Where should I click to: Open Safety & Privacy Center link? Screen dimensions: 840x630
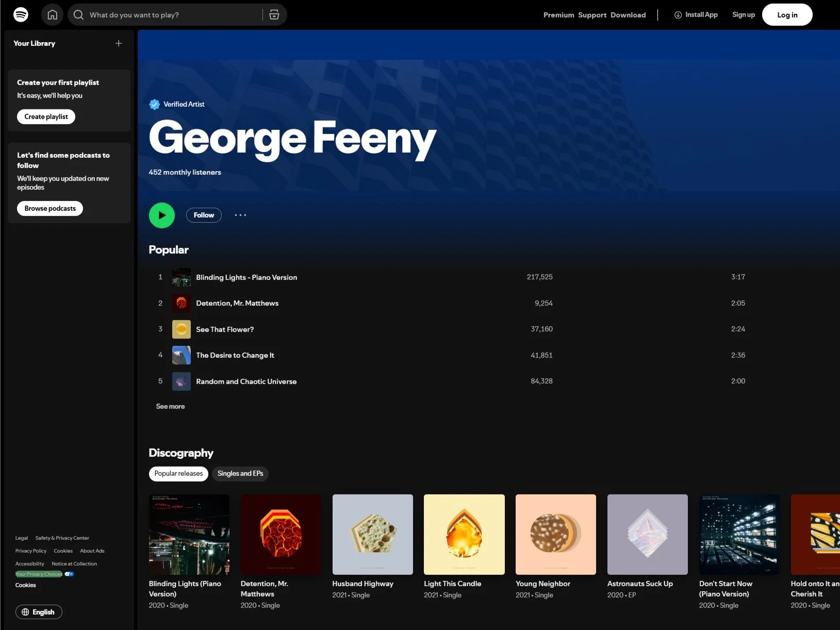[x=62, y=538]
